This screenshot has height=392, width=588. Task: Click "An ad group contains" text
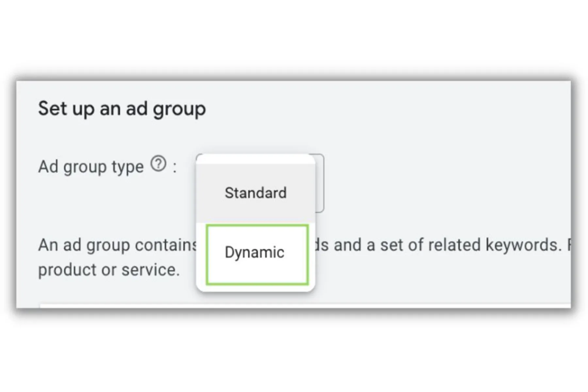(x=118, y=245)
